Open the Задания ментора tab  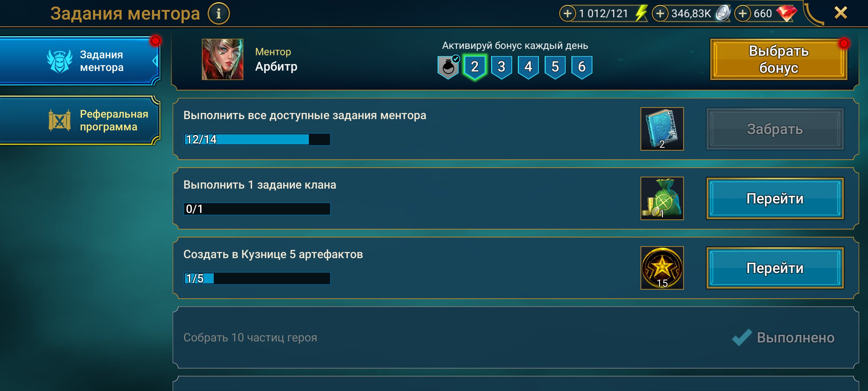tap(80, 61)
